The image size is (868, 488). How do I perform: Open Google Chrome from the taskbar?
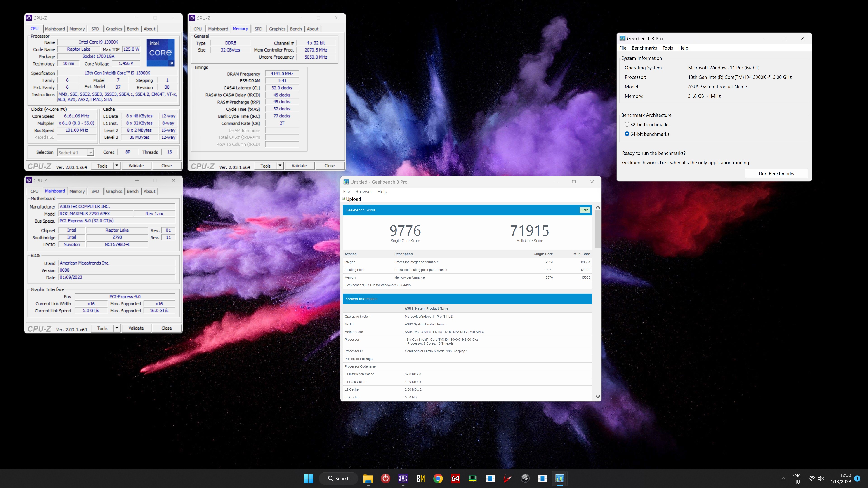click(x=438, y=478)
